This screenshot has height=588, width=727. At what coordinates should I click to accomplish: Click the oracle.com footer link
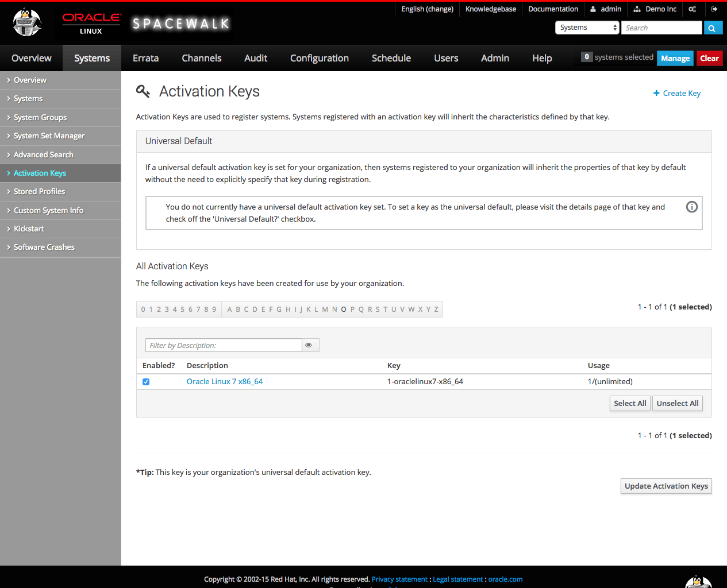click(506, 579)
